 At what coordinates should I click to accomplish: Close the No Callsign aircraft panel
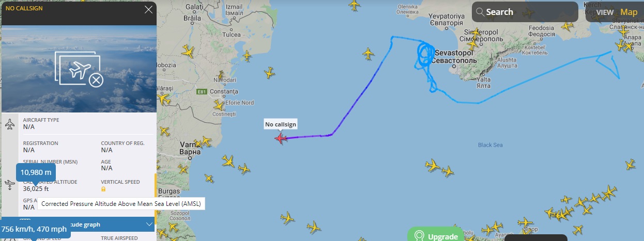tap(149, 9)
